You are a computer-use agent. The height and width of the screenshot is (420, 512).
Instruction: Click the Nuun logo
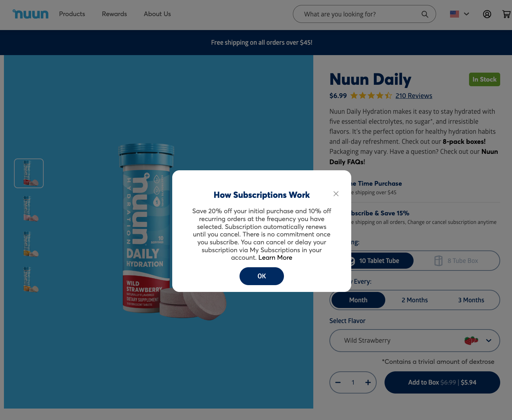click(x=30, y=14)
